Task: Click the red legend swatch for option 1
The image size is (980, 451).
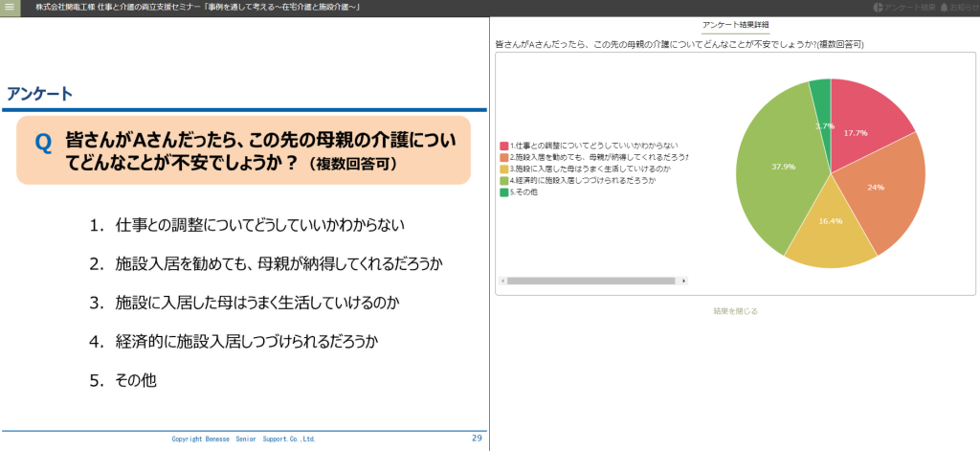Action: click(503, 146)
